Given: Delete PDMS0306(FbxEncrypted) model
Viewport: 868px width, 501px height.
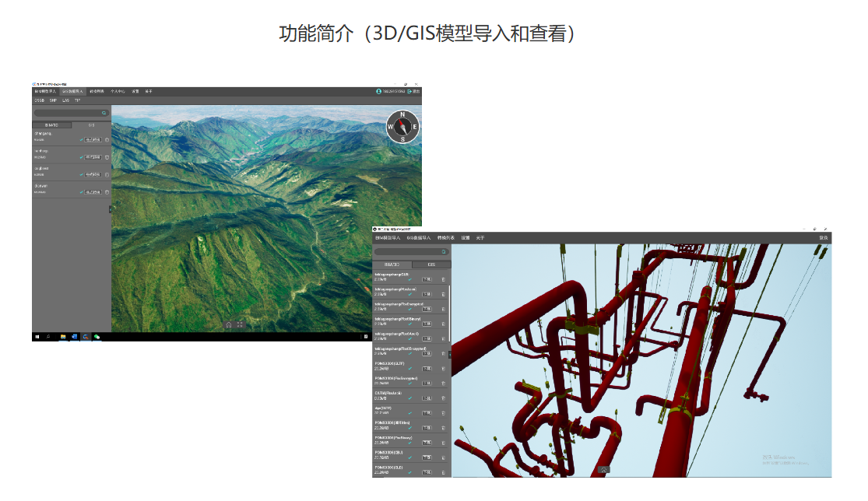Looking at the screenshot, I should pyautogui.click(x=444, y=384).
